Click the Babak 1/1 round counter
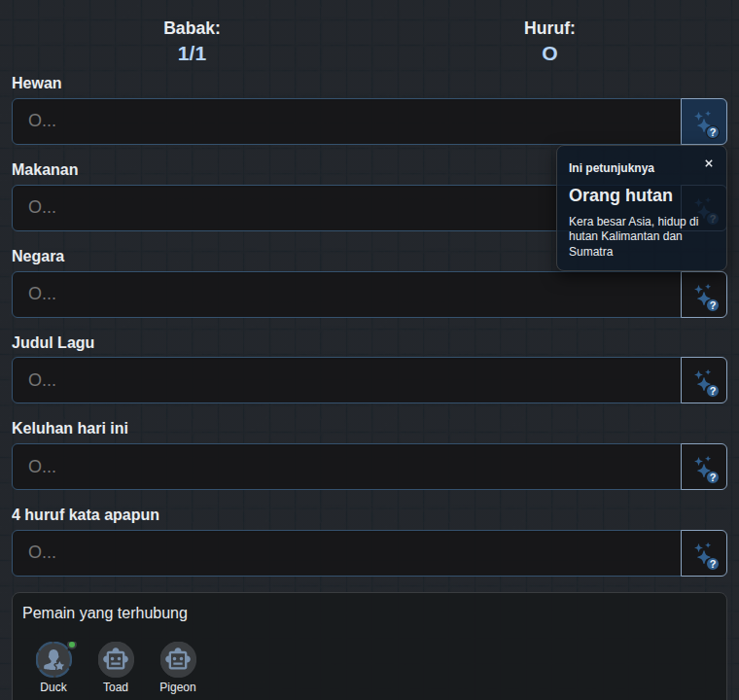This screenshot has width=739, height=700. (x=192, y=53)
